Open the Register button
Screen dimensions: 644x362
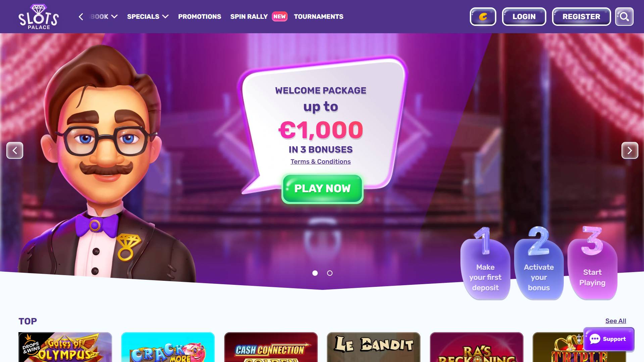(x=581, y=16)
